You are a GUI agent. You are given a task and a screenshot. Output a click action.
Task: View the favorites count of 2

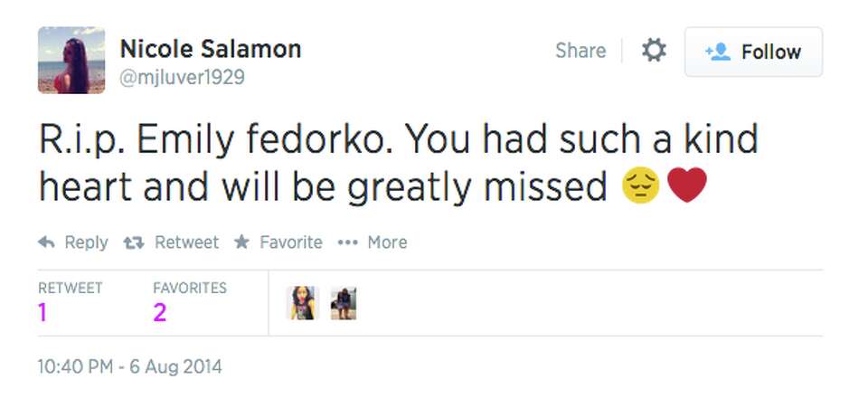(160, 313)
